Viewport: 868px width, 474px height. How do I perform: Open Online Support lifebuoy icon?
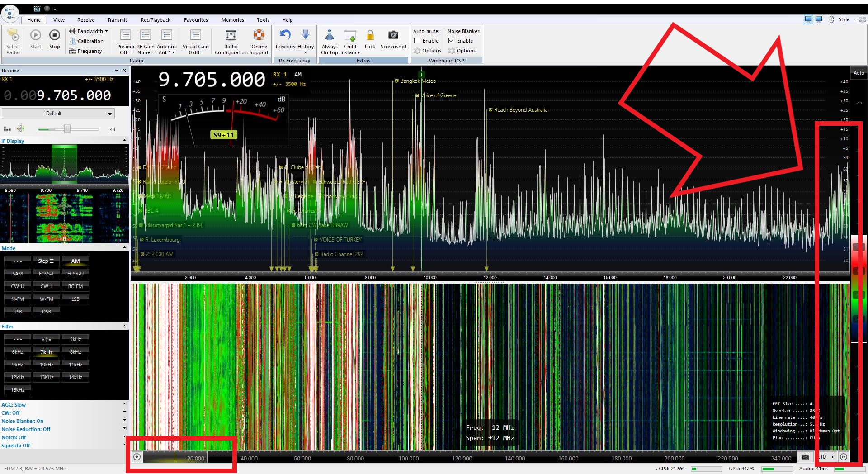[x=259, y=36]
